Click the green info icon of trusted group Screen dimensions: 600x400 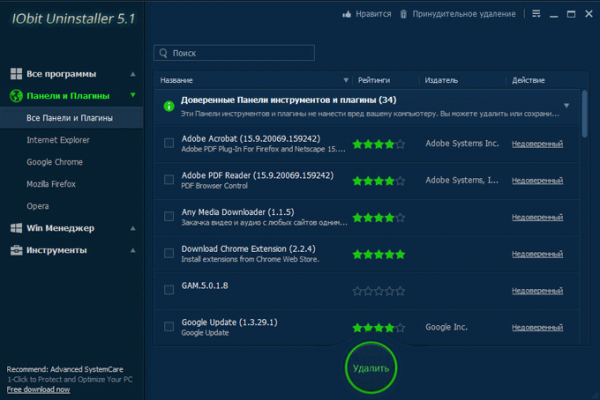point(169,106)
